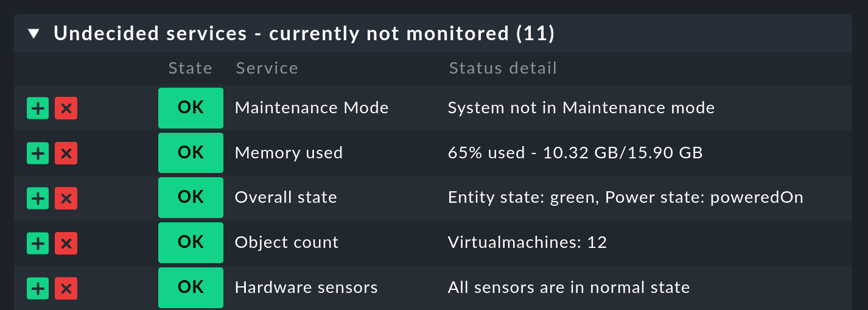The width and height of the screenshot is (868, 310).
Task: Open the Object count service name
Action: [286, 242]
